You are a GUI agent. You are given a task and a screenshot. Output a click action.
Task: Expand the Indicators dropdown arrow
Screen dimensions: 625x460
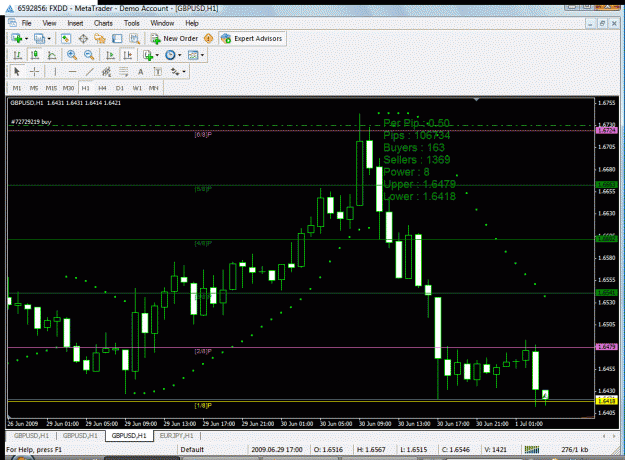[x=157, y=55]
